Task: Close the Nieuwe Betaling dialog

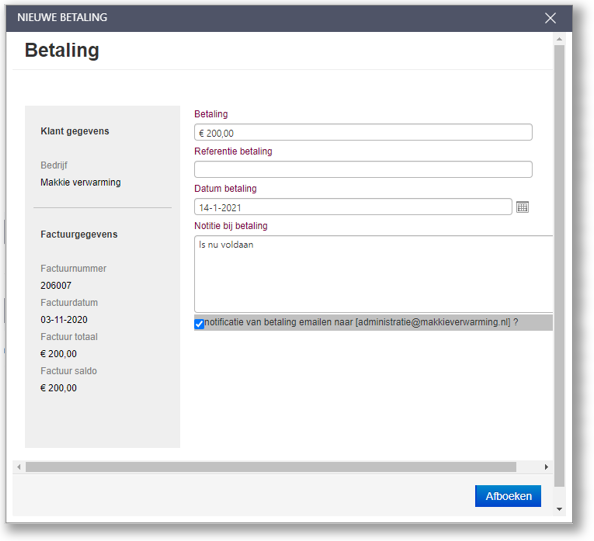Action: click(550, 18)
